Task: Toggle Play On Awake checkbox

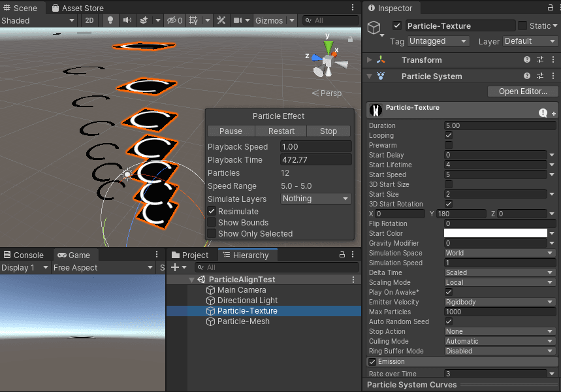Action: (448, 292)
